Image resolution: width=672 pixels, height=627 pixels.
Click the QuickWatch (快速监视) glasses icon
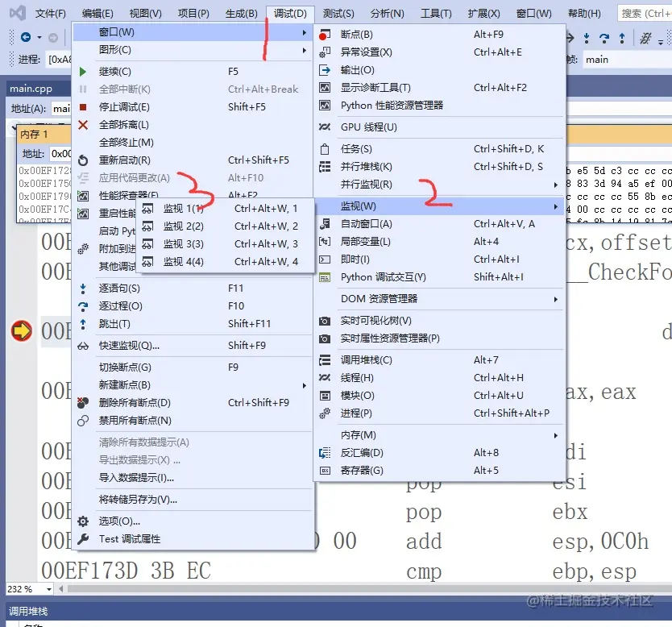click(83, 346)
